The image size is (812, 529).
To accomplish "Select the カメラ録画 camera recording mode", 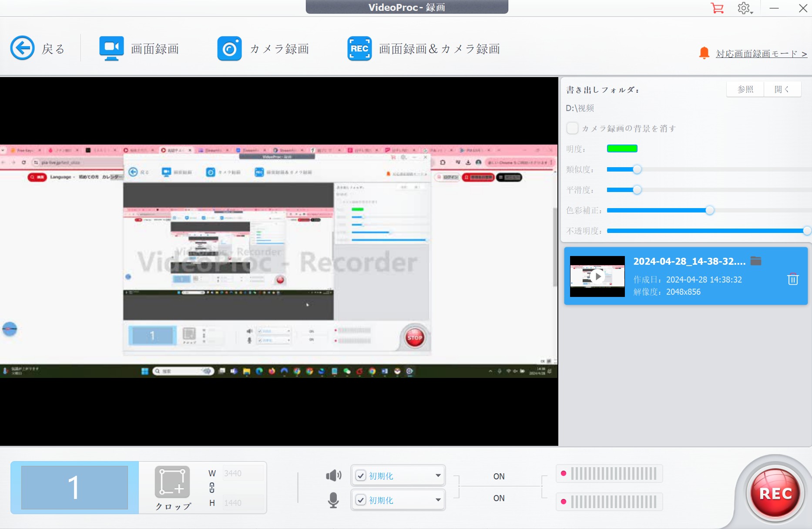I will click(263, 49).
